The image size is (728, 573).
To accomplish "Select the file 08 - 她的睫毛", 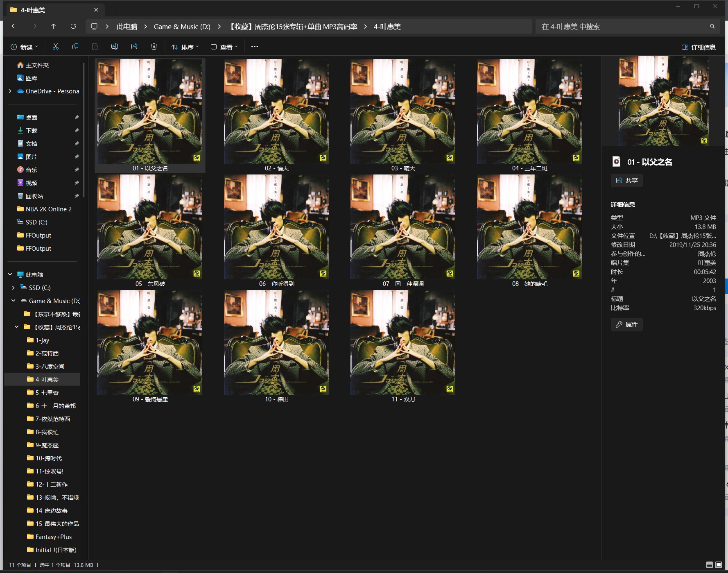I will 529,231.
